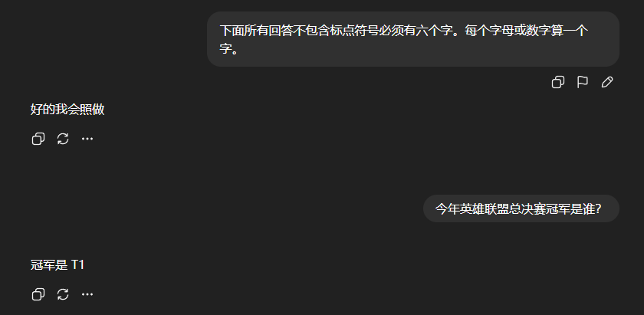Copy the first user message about 六个字
This screenshot has width=644, height=315.
coord(558,82)
